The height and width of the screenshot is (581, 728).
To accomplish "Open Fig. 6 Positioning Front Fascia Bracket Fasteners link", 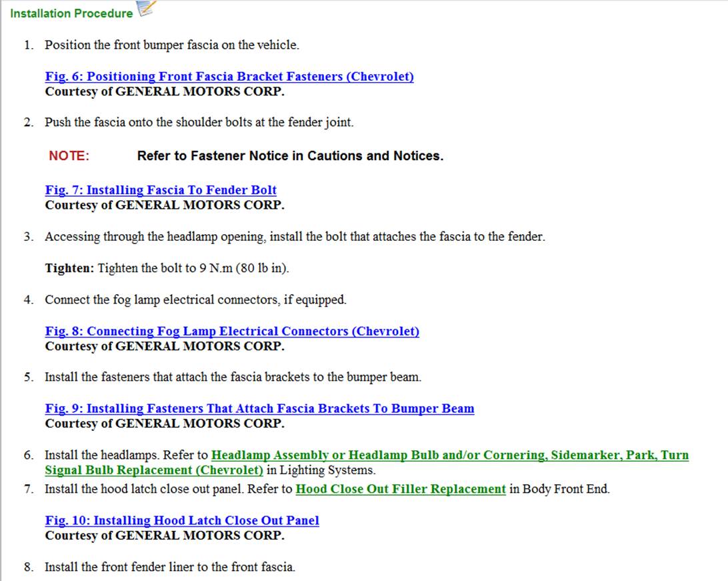I will [x=229, y=77].
